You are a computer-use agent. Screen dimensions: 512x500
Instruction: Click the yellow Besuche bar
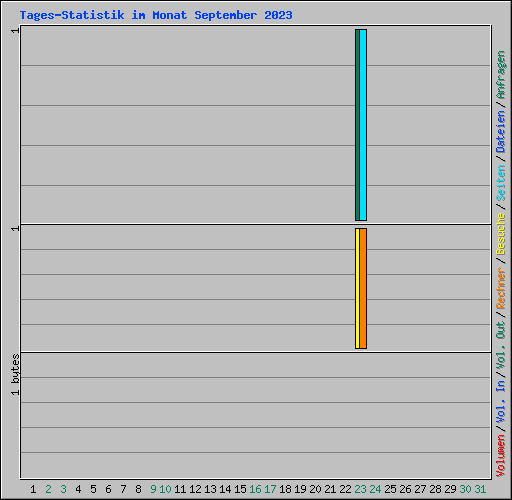[357, 289]
